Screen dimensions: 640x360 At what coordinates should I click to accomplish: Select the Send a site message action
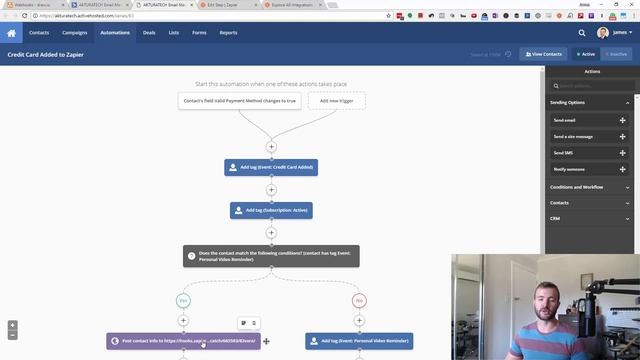pyautogui.click(x=589, y=137)
